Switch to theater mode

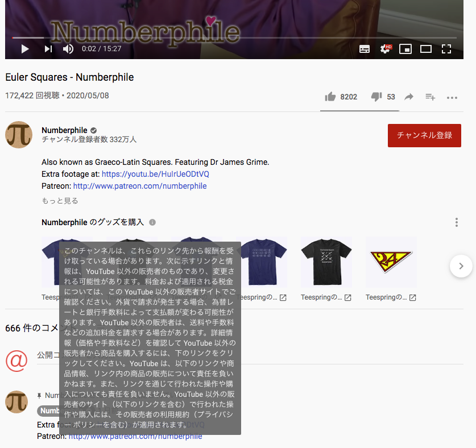coord(426,49)
